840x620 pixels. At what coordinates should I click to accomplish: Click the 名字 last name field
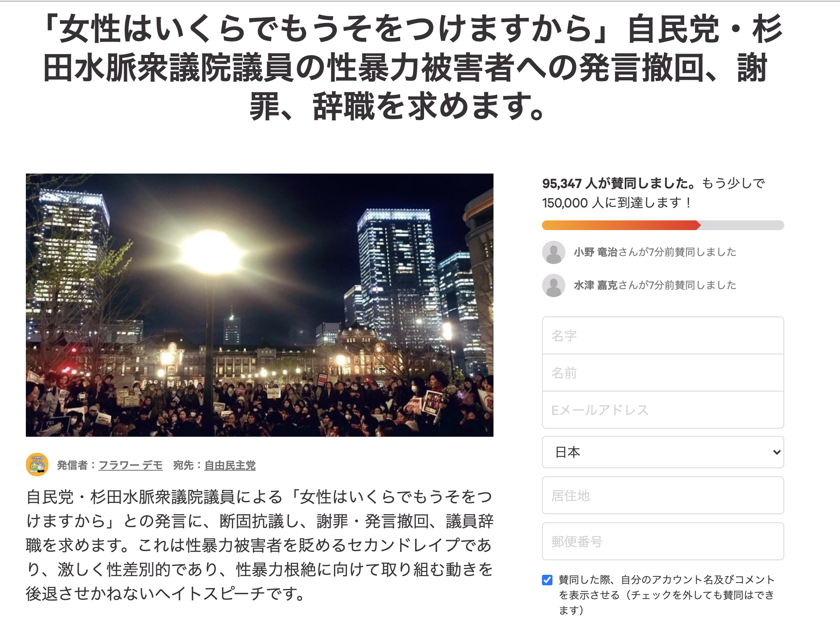(663, 335)
